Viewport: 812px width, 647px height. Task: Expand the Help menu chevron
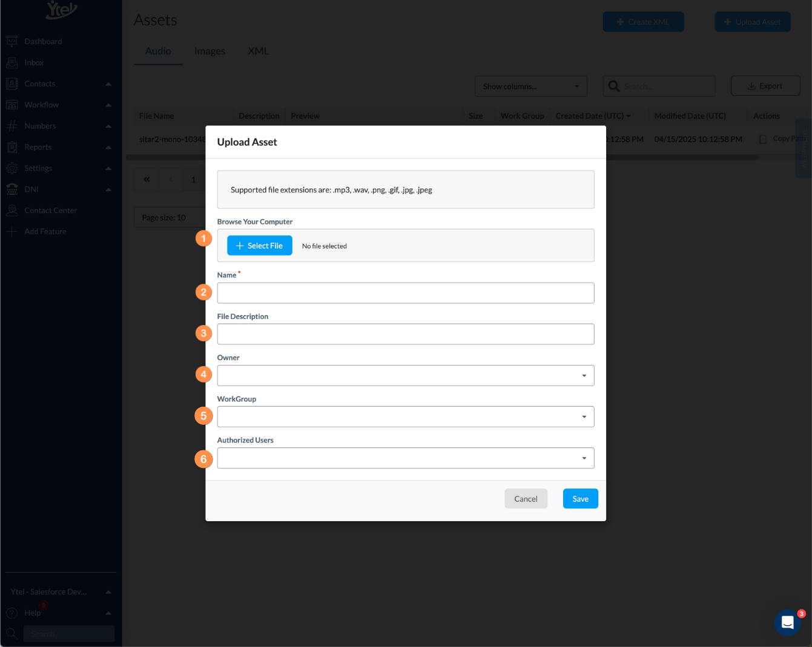tap(108, 614)
